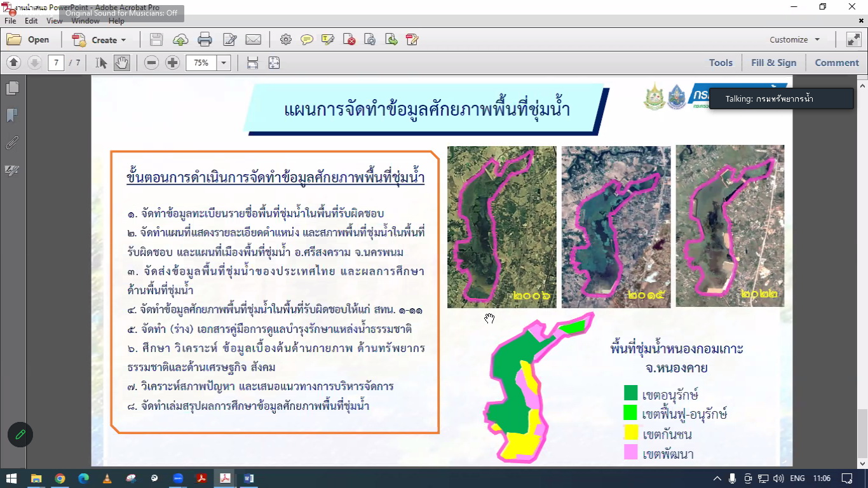Show Signatures panel in sidebar
Screen dimensions: 868x488
point(12,170)
